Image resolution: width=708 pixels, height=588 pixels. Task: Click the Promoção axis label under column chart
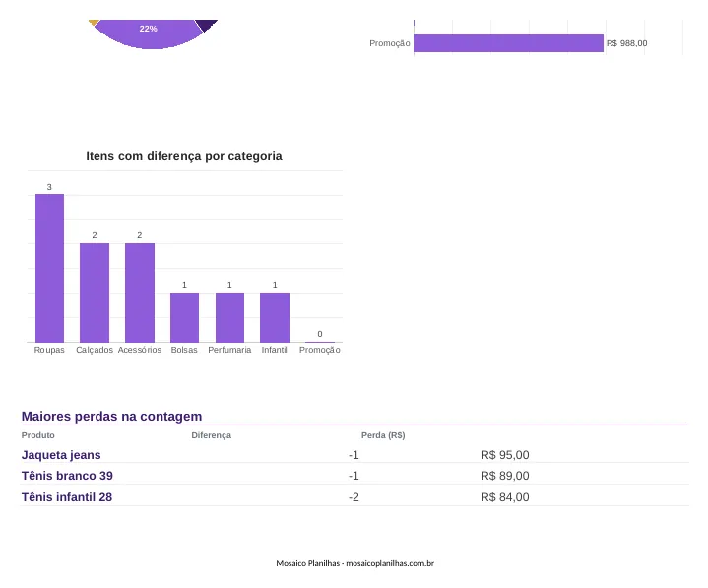pyautogui.click(x=320, y=350)
